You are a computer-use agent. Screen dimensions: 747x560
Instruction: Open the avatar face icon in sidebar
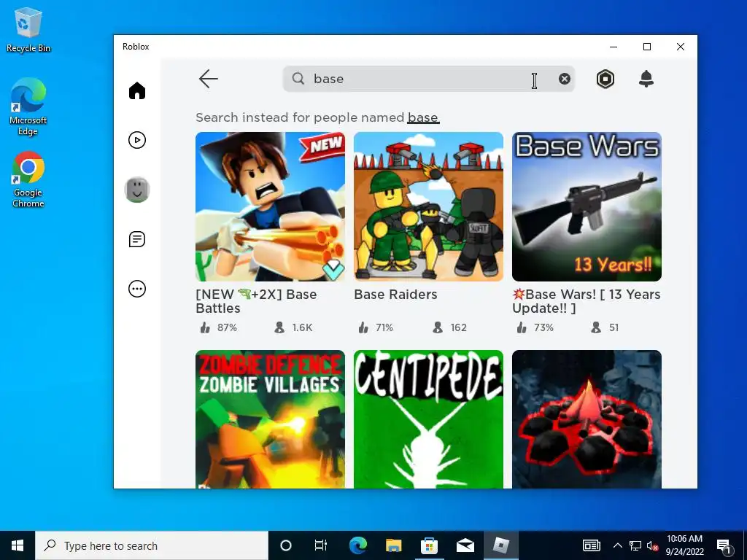137,190
